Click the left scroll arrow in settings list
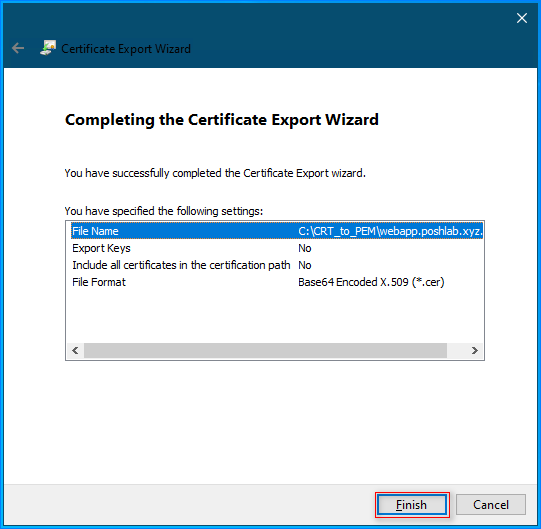Viewport: 541px width, 529px height. pyautogui.click(x=75, y=351)
